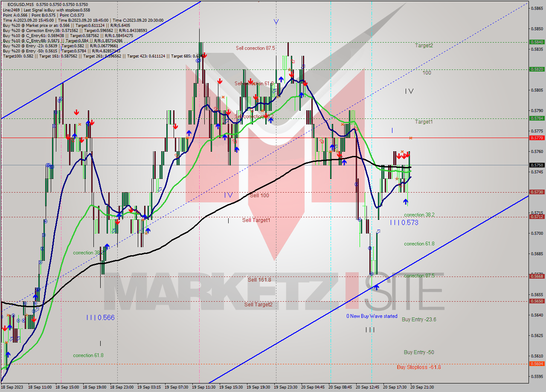Click the red 0.5668 price tag
This screenshot has width=546, height=392.
[537, 276]
